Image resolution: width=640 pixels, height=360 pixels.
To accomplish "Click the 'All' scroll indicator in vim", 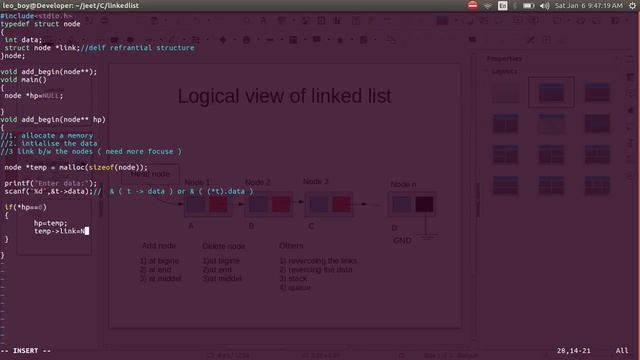I will pos(622,351).
